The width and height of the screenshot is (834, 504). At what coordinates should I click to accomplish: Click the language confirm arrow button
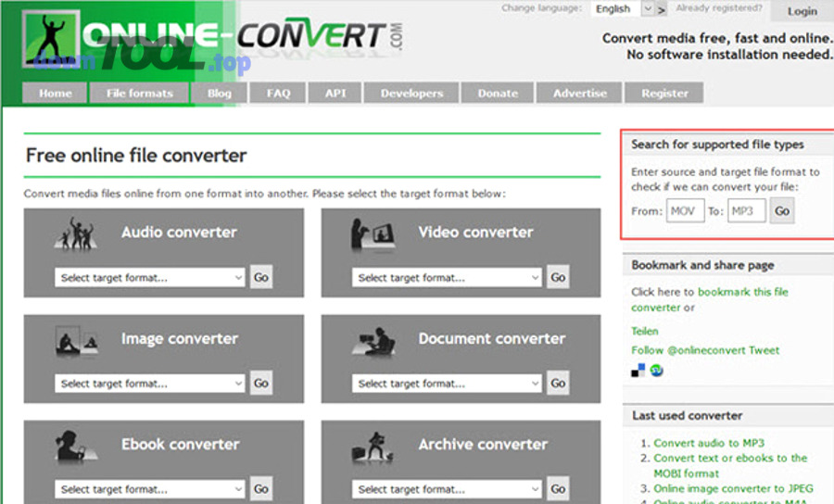[661, 9]
